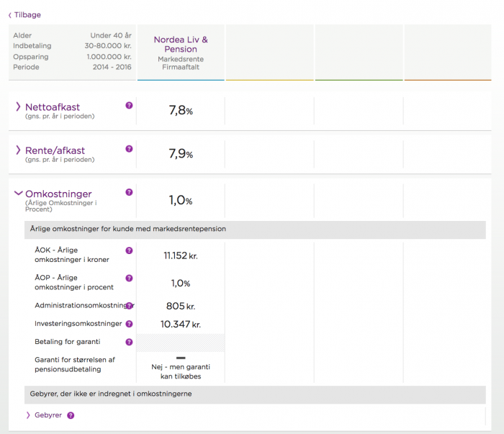The height and width of the screenshot is (434, 504).
Task: Click the '1.000.000 kr.' Opsparing value
Action: click(x=109, y=57)
